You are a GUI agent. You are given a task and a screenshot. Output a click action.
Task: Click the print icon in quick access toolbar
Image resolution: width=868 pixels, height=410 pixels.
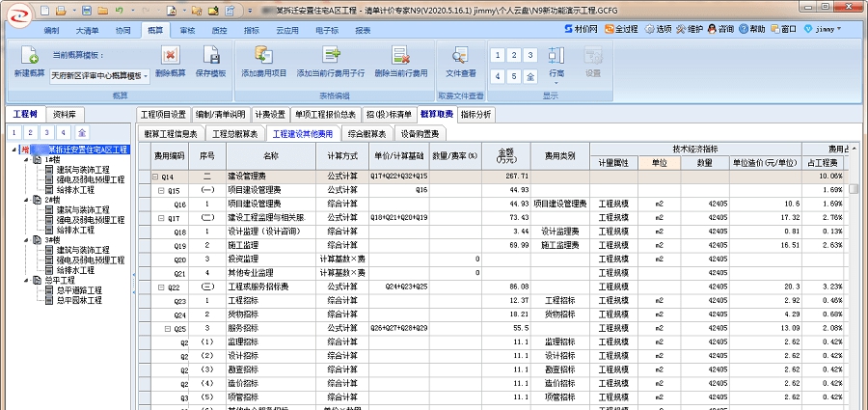point(61,11)
